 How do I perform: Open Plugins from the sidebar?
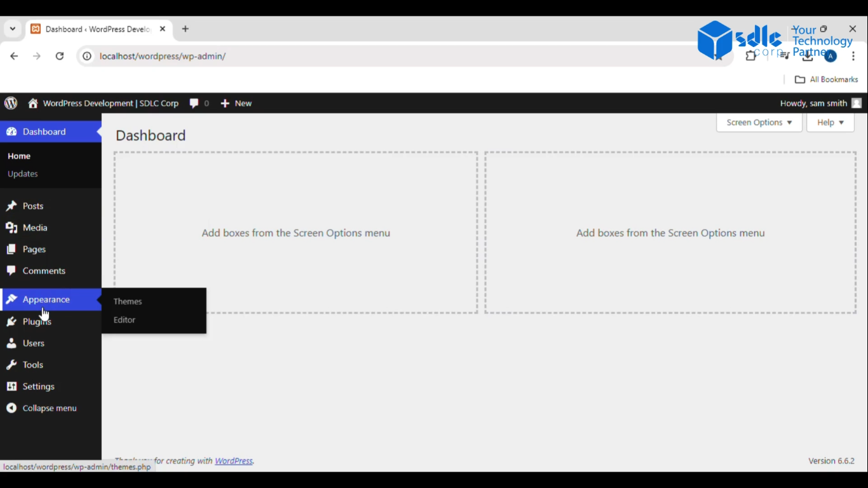(x=51, y=322)
